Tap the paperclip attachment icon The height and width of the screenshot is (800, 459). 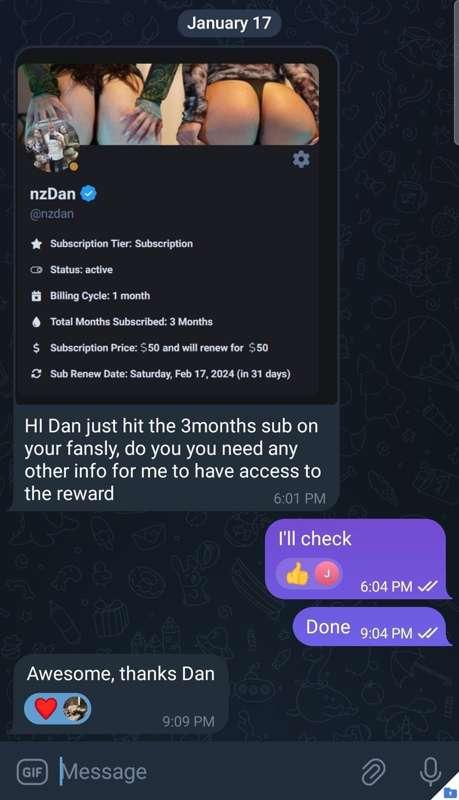373,771
